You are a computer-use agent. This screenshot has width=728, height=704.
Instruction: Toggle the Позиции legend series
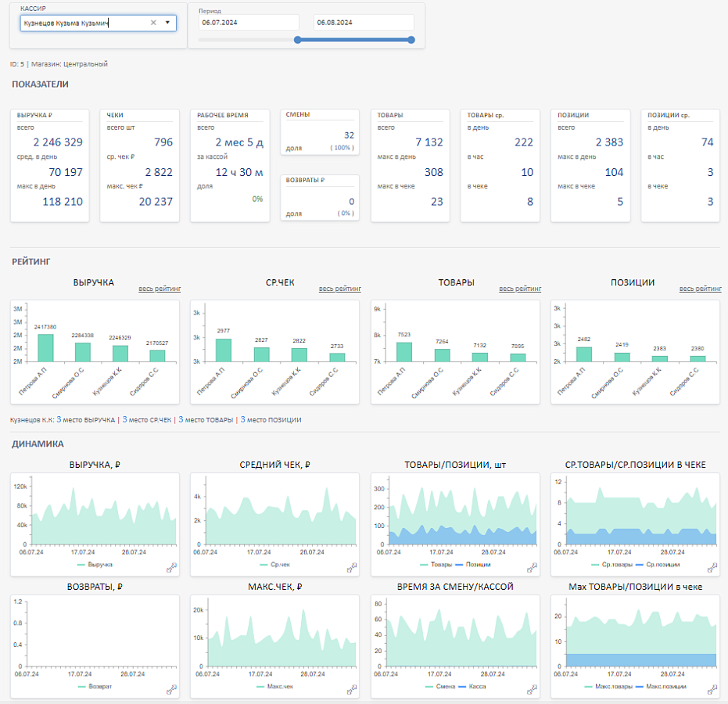(473, 565)
